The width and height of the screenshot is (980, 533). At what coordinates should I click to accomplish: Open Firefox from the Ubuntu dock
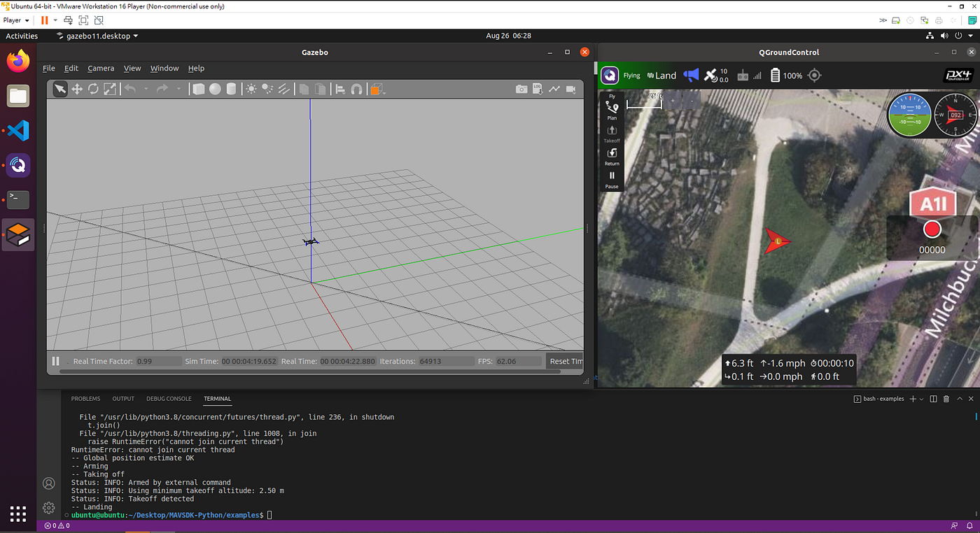click(18, 61)
